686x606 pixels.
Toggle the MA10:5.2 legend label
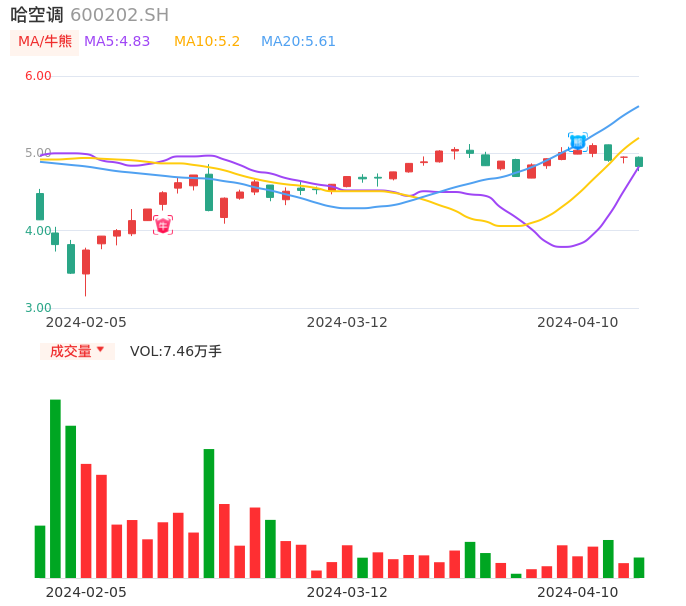(207, 42)
